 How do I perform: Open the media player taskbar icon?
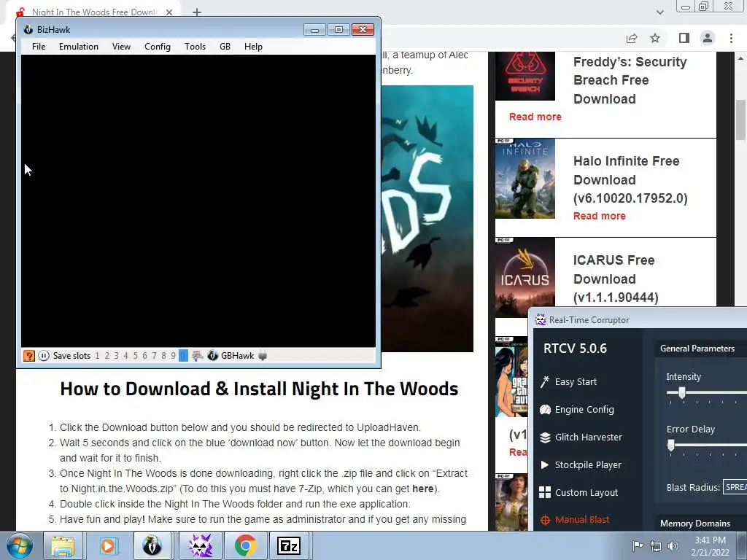coord(108,545)
